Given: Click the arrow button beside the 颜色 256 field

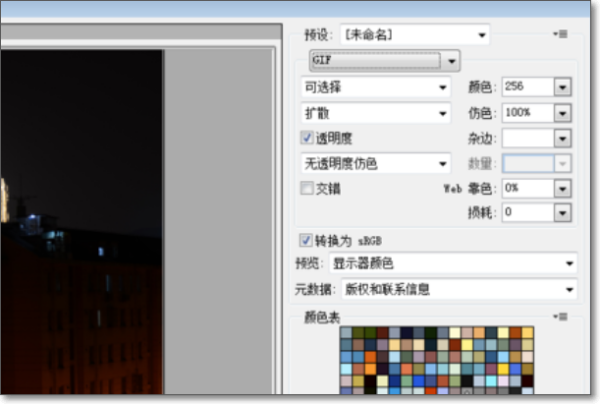Looking at the screenshot, I should (562, 87).
